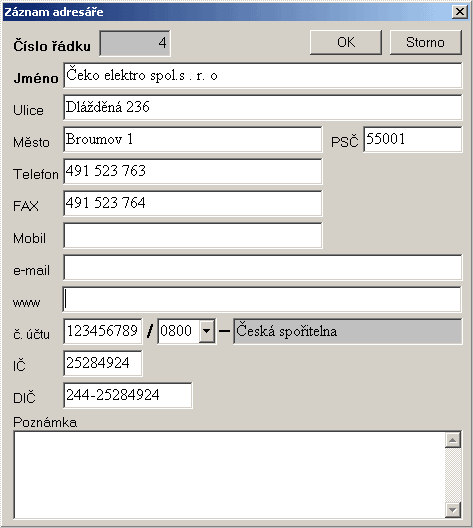This screenshot has height=528, width=473.
Task: Confirm the record with OK
Action: [346, 42]
